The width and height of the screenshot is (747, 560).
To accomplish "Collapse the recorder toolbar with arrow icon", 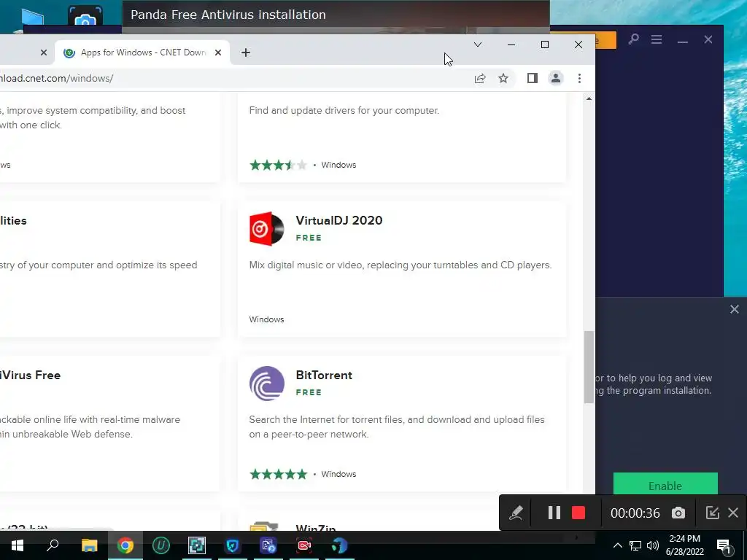I will pos(712,513).
